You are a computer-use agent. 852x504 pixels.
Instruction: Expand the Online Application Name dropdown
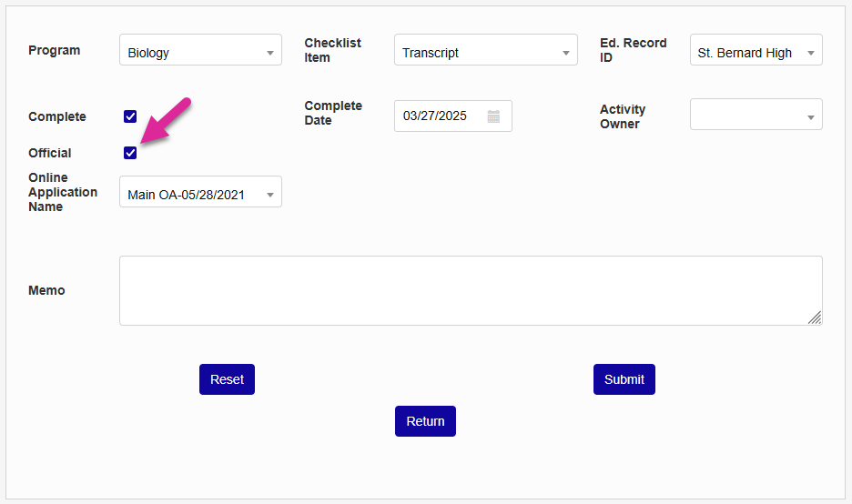(x=200, y=195)
